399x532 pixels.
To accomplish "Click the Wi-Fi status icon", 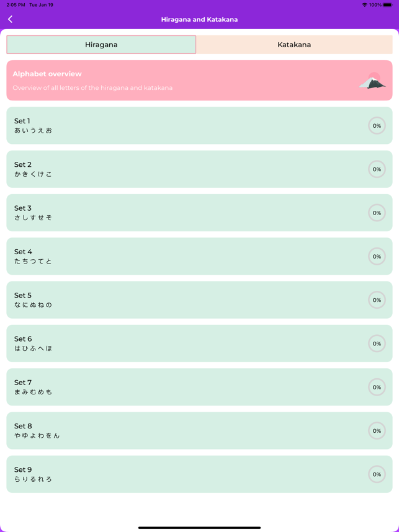I will point(364,5).
